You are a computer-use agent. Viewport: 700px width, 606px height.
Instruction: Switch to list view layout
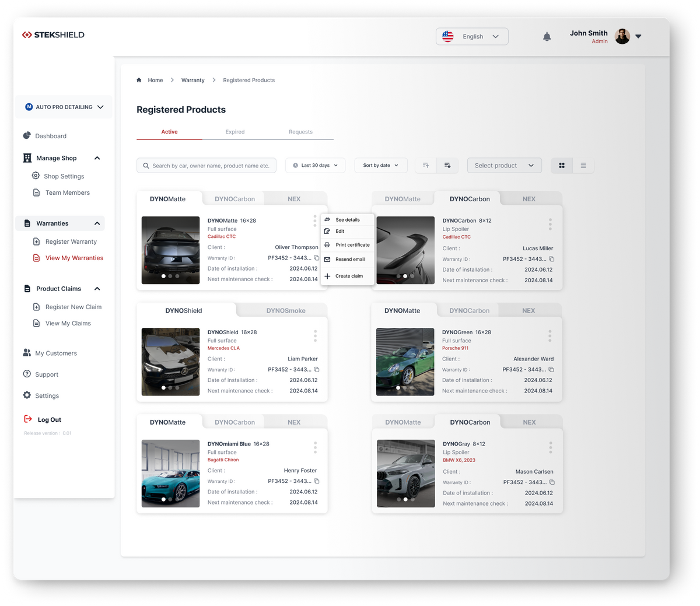583,166
